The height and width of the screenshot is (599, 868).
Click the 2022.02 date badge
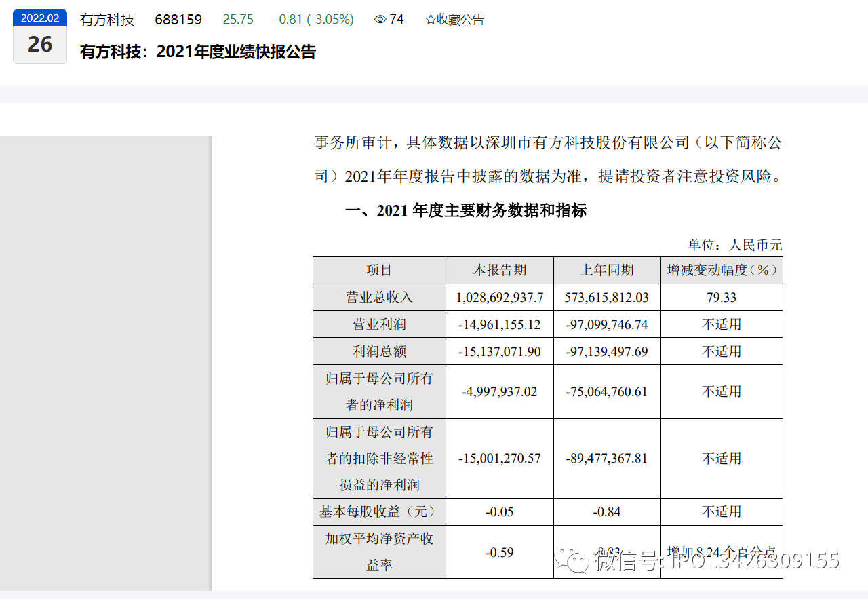(x=40, y=18)
